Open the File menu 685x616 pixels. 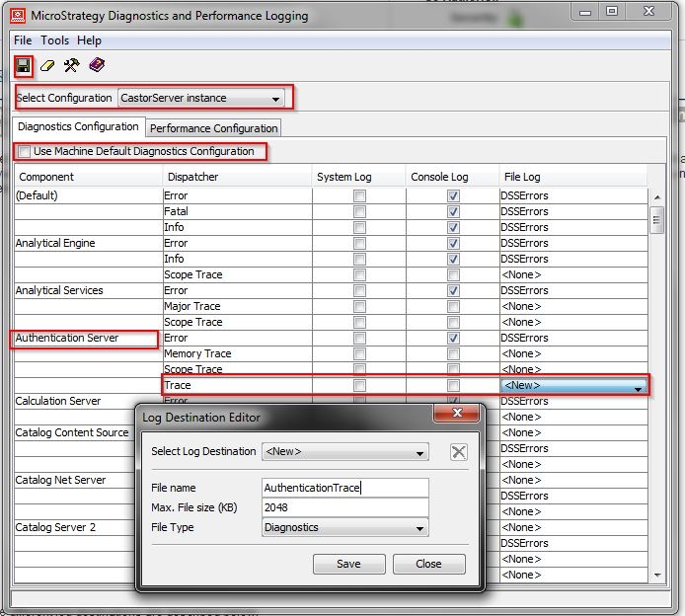pyautogui.click(x=23, y=40)
